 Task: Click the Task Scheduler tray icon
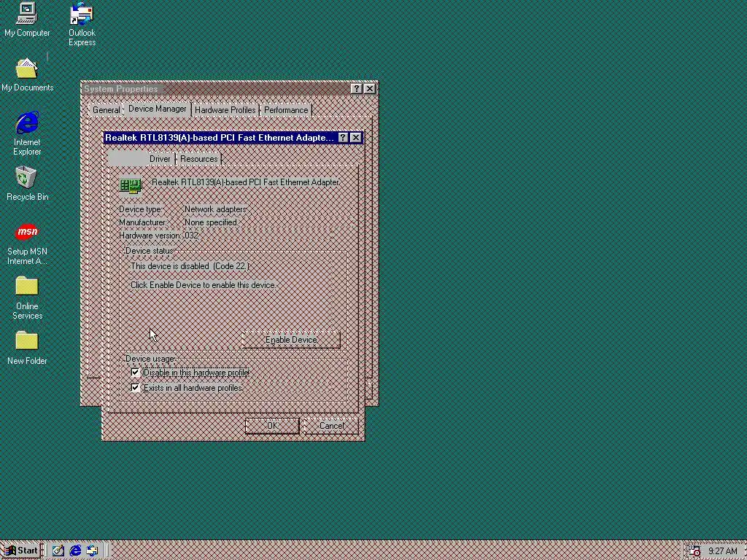point(694,551)
